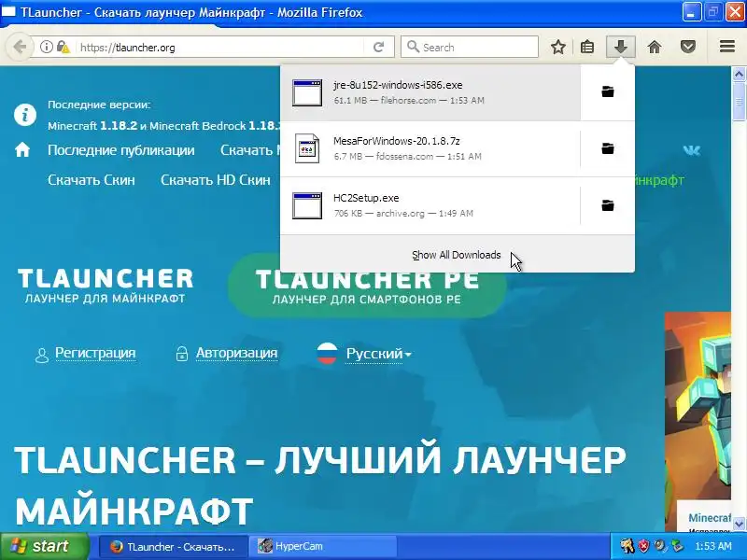Image resolution: width=747 pixels, height=560 pixels.
Task: Open the MesaForWindows-20.1.8.7z file icon
Action: 307,148
